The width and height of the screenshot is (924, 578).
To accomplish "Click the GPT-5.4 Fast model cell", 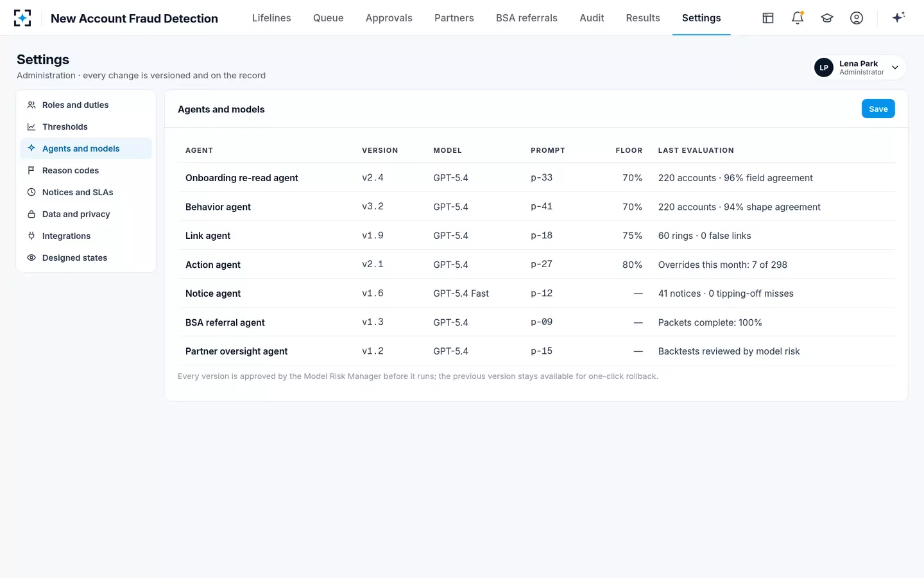I will point(461,293).
